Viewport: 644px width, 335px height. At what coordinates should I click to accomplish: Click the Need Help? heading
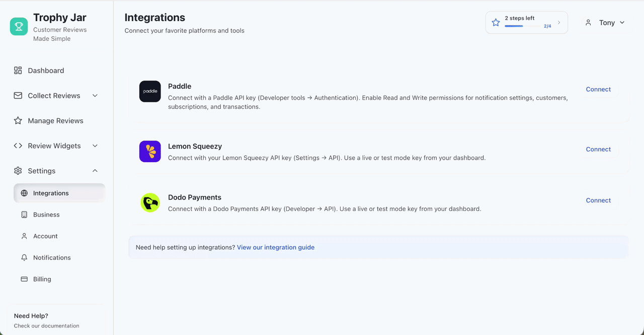tap(31, 316)
